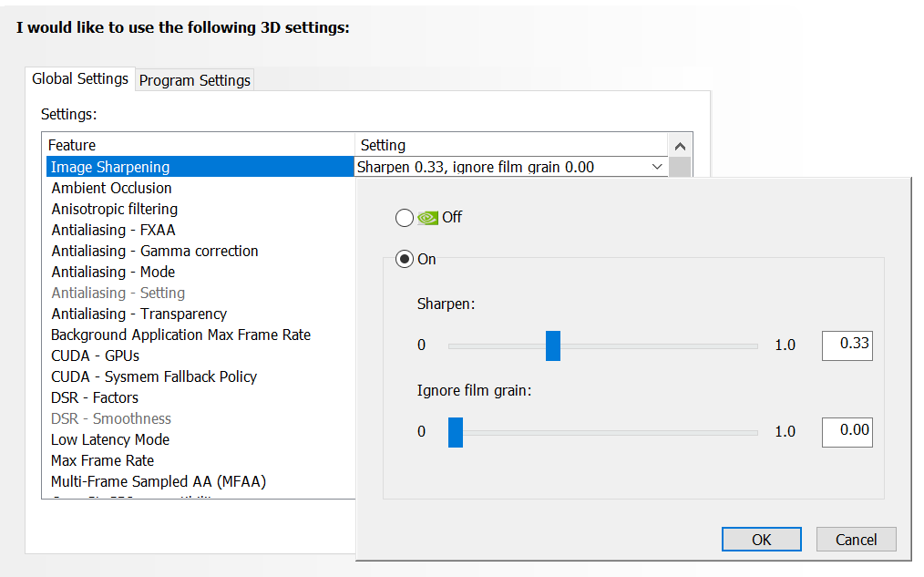Select the Off radio button

click(405, 218)
